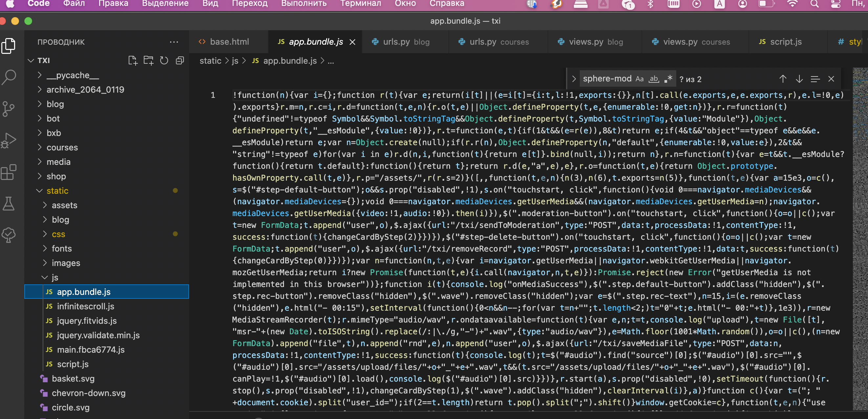Collapse the static folder

[x=57, y=191]
